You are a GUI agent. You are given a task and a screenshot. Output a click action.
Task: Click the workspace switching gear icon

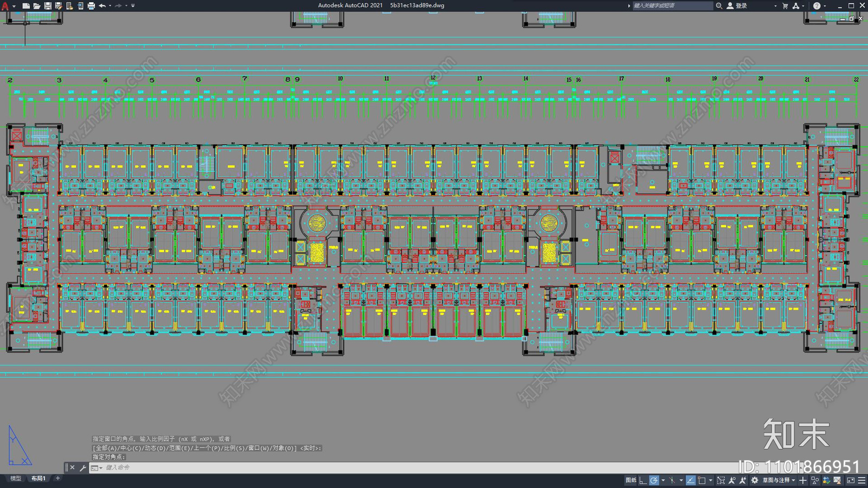click(755, 480)
